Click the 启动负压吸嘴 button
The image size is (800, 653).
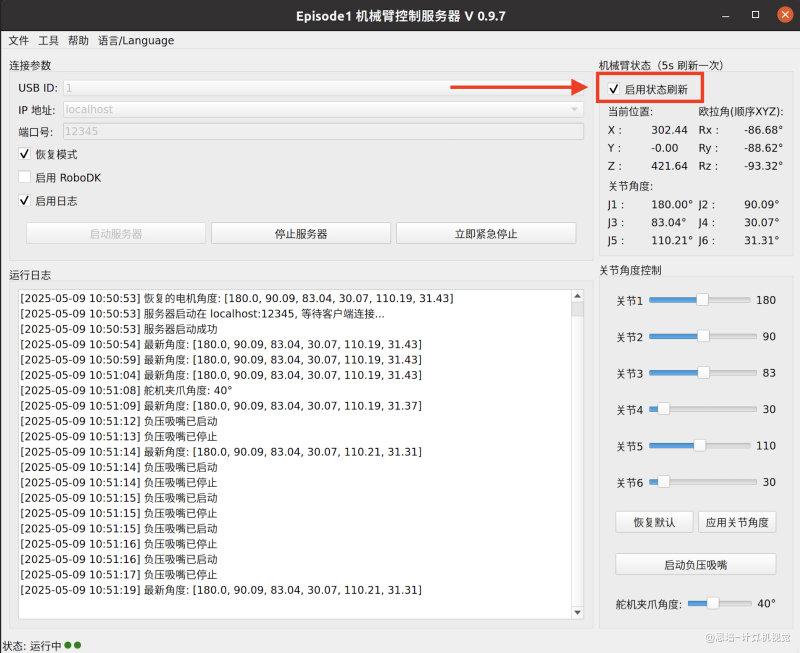695,565
